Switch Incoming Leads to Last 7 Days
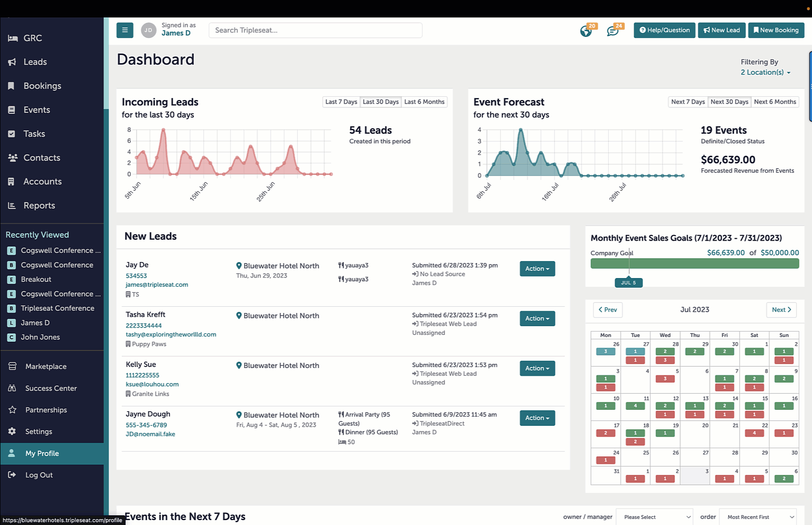Viewport: 812px width, 525px height. [341, 102]
